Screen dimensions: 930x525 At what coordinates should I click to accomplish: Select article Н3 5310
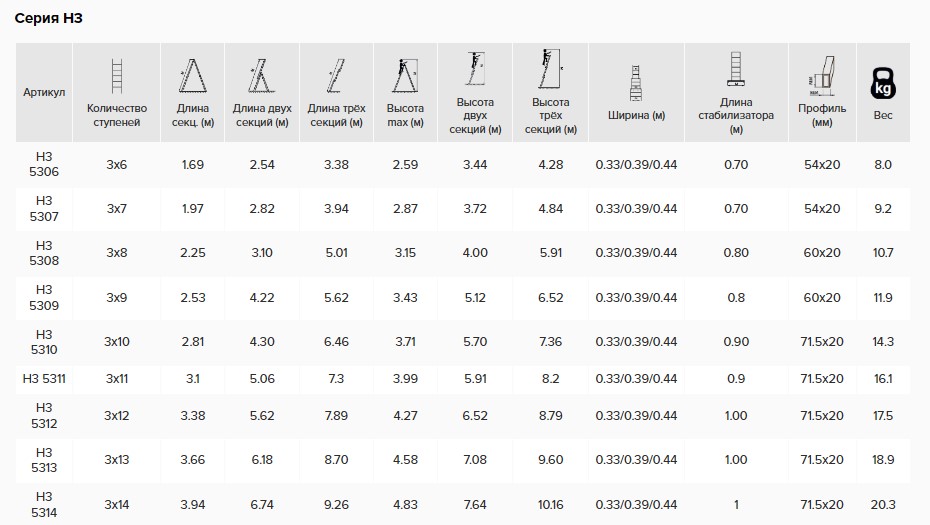coord(44,342)
